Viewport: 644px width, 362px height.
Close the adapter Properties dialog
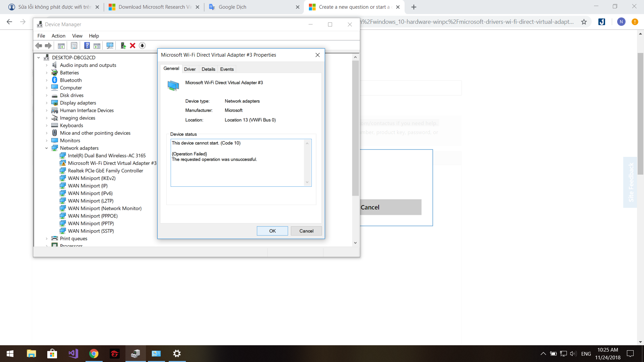pyautogui.click(x=318, y=55)
